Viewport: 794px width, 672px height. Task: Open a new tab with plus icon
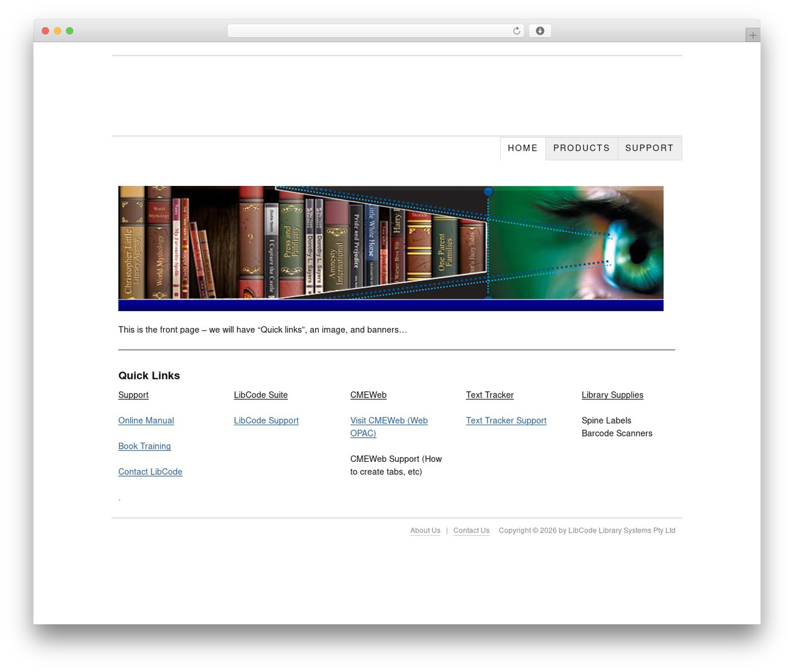tap(752, 35)
